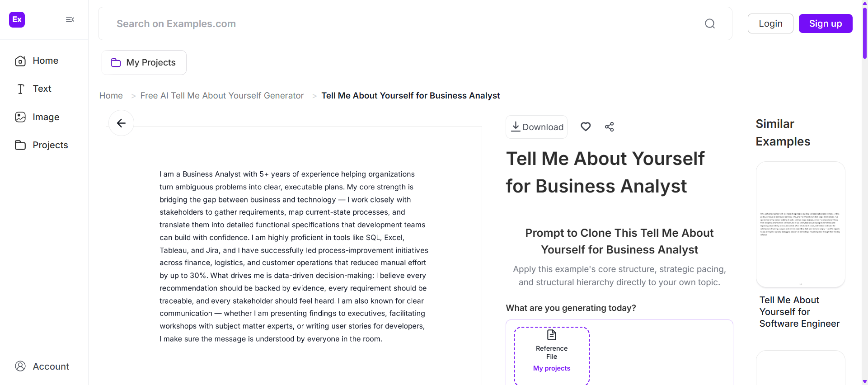Click the Reference File upload box
The image size is (868, 385).
[x=552, y=355]
